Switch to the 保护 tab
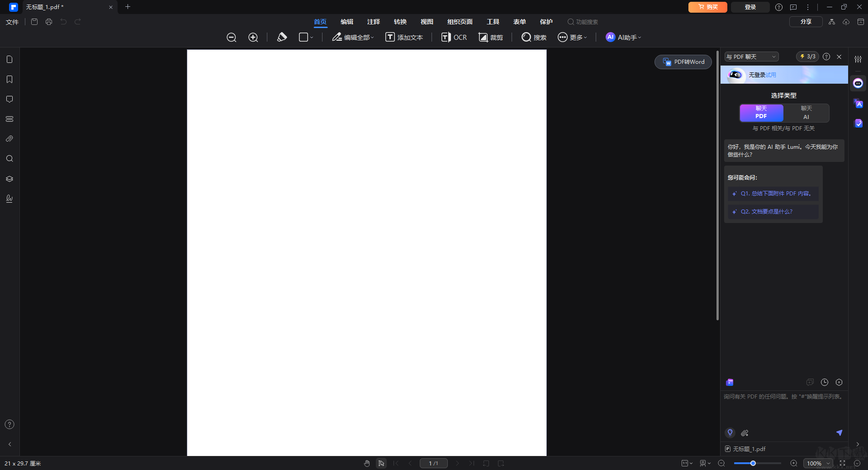Viewport: 868px width, 470px height. pyautogui.click(x=546, y=22)
